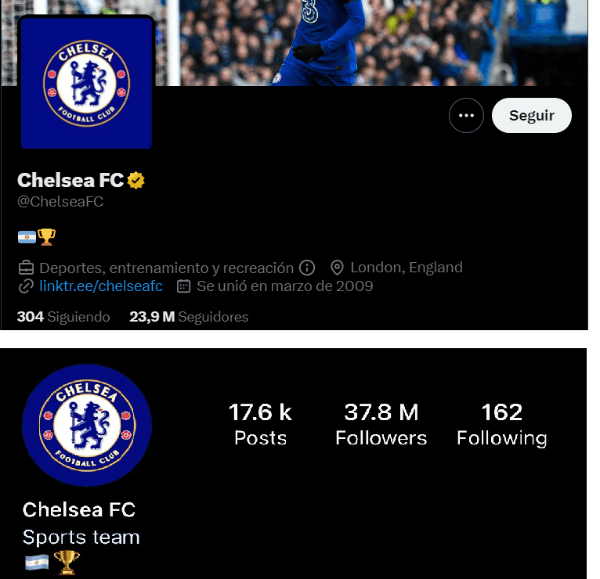The width and height of the screenshot is (600, 579).
Task: Click the Sports team category label
Action: (81, 537)
